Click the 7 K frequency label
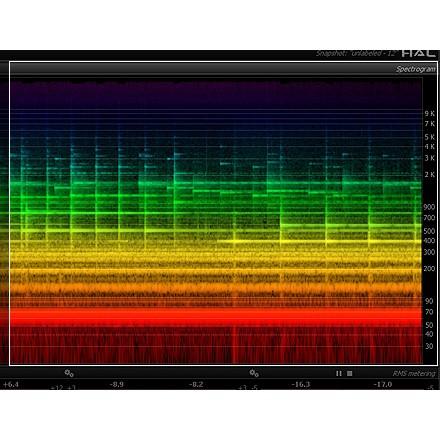The width and height of the screenshot is (440, 440). pos(430,124)
